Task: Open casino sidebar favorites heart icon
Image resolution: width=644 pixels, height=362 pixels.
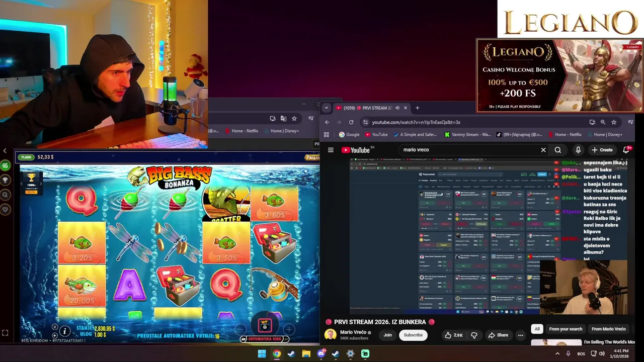Action: coord(5,209)
